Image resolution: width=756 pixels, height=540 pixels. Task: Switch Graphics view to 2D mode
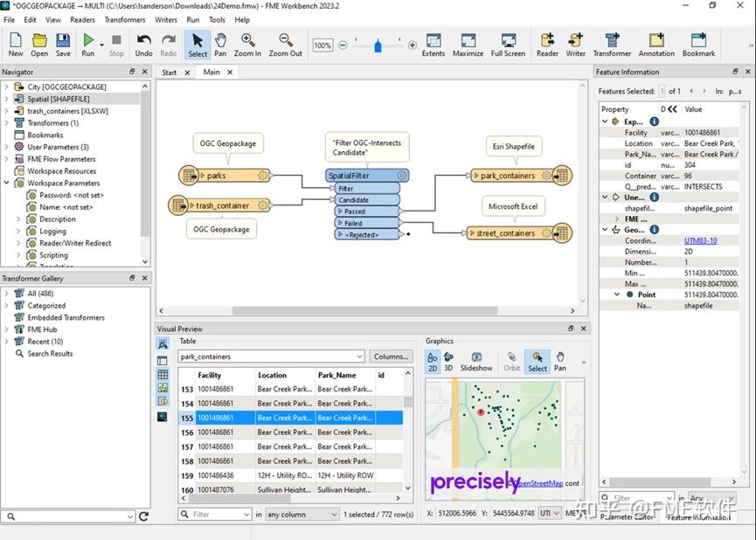pyautogui.click(x=433, y=361)
